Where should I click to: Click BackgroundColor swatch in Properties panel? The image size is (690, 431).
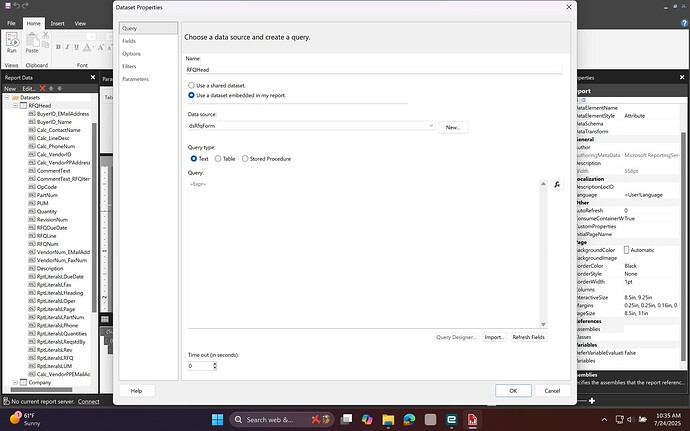(626, 250)
